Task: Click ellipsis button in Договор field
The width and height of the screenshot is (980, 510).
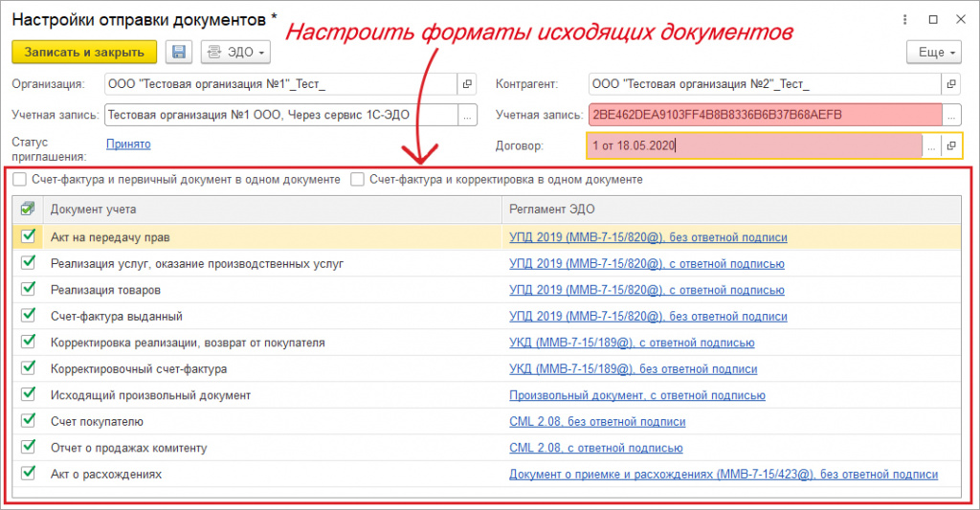Action: (930, 145)
